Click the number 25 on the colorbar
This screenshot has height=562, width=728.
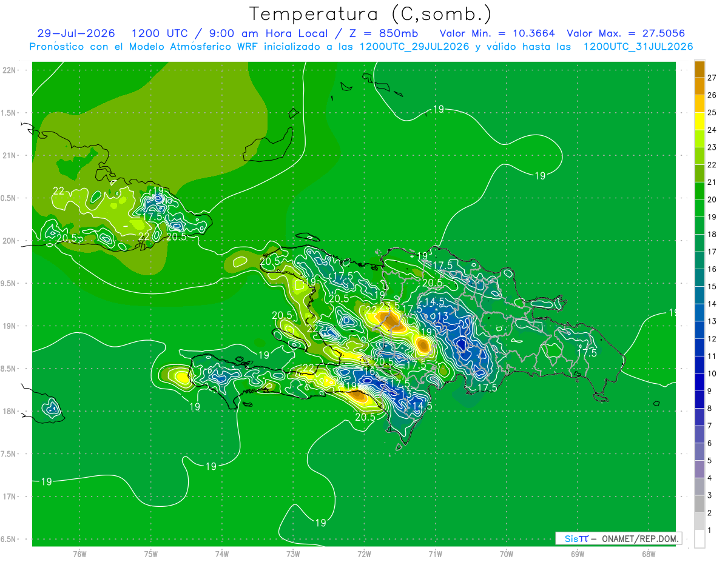tap(712, 113)
